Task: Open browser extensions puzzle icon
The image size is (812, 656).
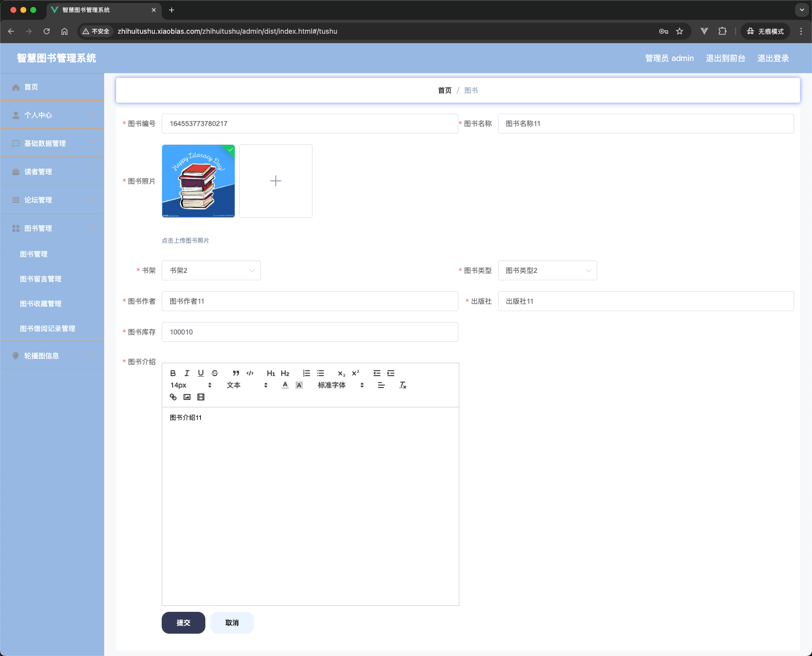Action: click(x=722, y=31)
